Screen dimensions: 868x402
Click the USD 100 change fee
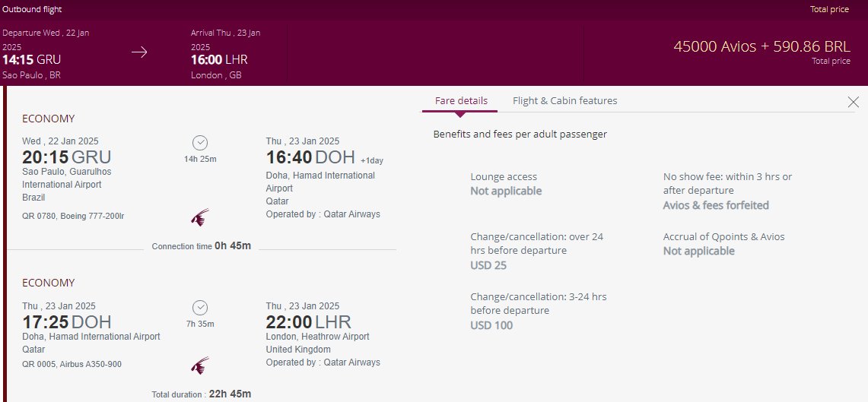pyautogui.click(x=491, y=325)
